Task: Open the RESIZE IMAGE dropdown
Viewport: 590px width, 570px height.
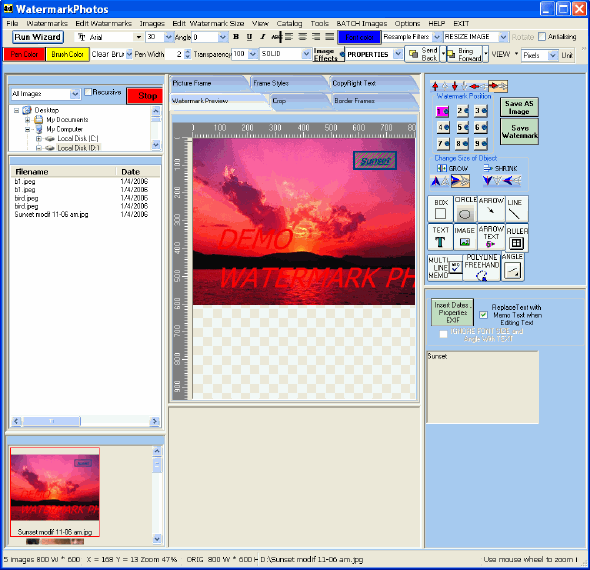Action: [503, 37]
